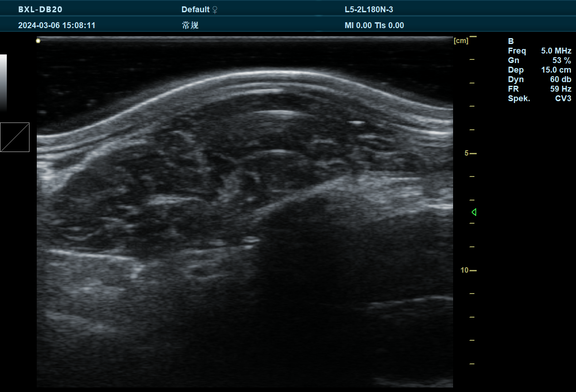Image resolution: width=576 pixels, height=392 pixels.
Task: Select the Freq 5.0 MHz parameter
Action: (x=539, y=51)
